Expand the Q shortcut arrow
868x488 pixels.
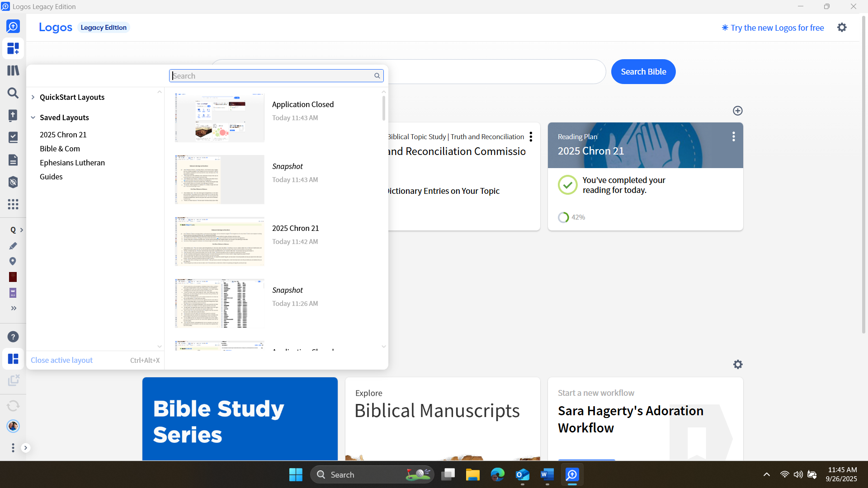coord(21,230)
